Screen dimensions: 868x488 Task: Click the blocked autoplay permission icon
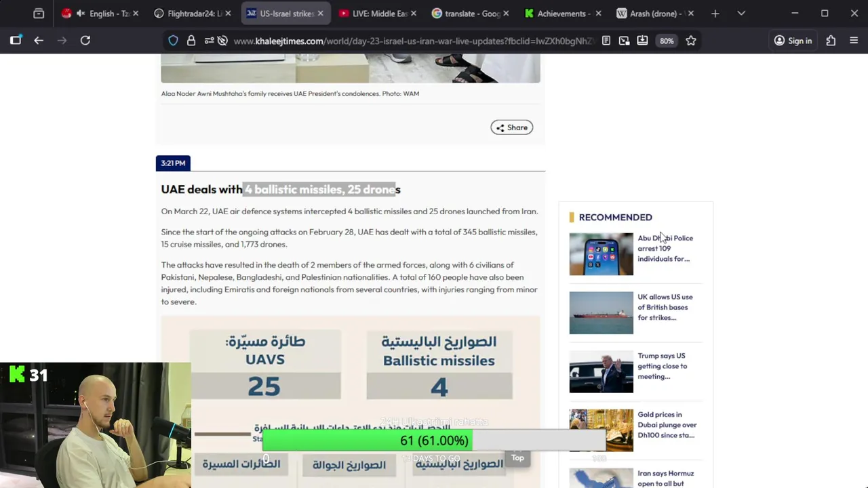[x=222, y=41]
